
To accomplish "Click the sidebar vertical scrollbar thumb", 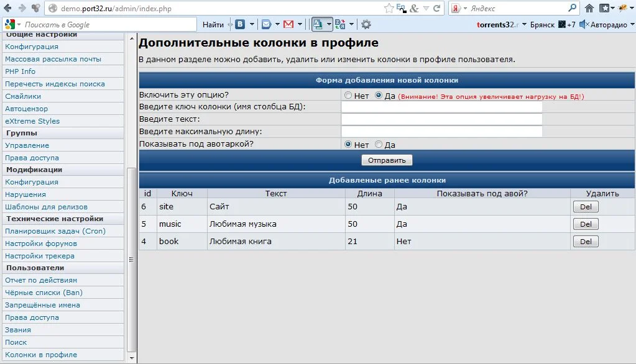I will click(x=131, y=260).
